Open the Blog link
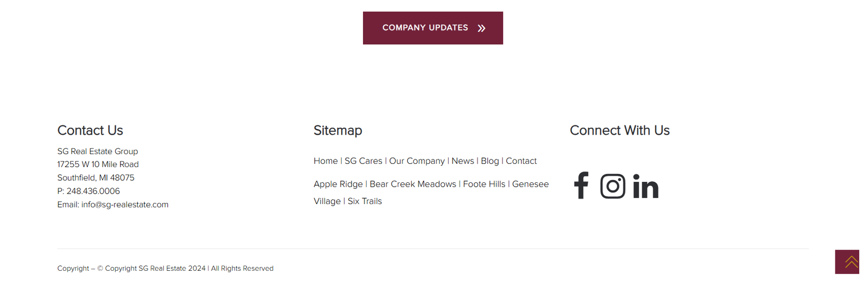This screenshot has height=286, width=868. pos(490,161)
